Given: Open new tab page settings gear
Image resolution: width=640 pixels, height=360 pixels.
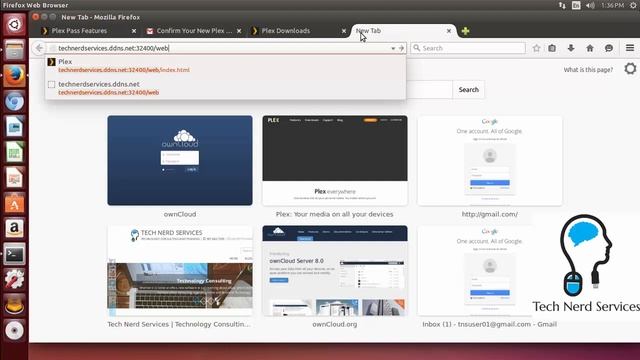Looking at the screenshot, I should 630,69.
